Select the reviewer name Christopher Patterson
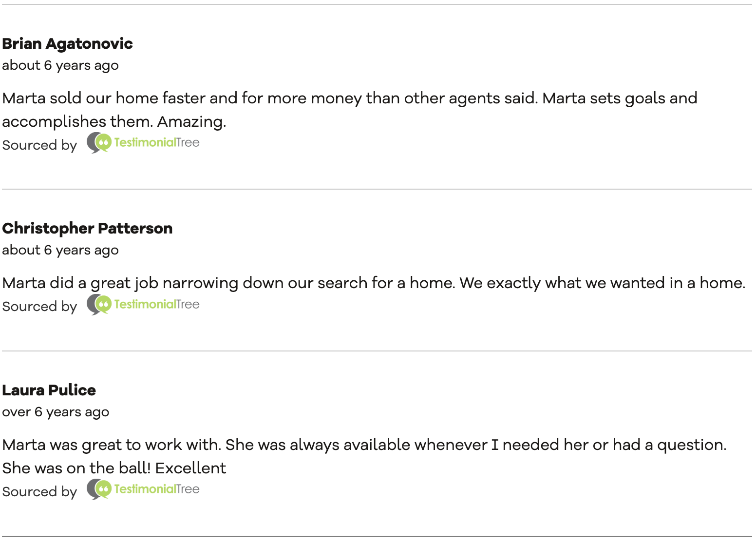This screenshot has height=545, width=756. tap(87, 228)
